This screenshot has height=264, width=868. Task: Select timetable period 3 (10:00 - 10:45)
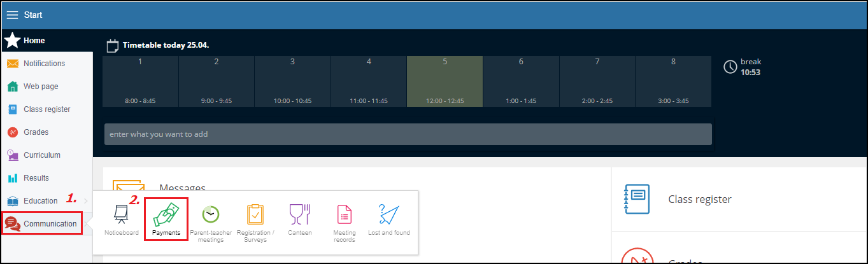tap(292, 81)
